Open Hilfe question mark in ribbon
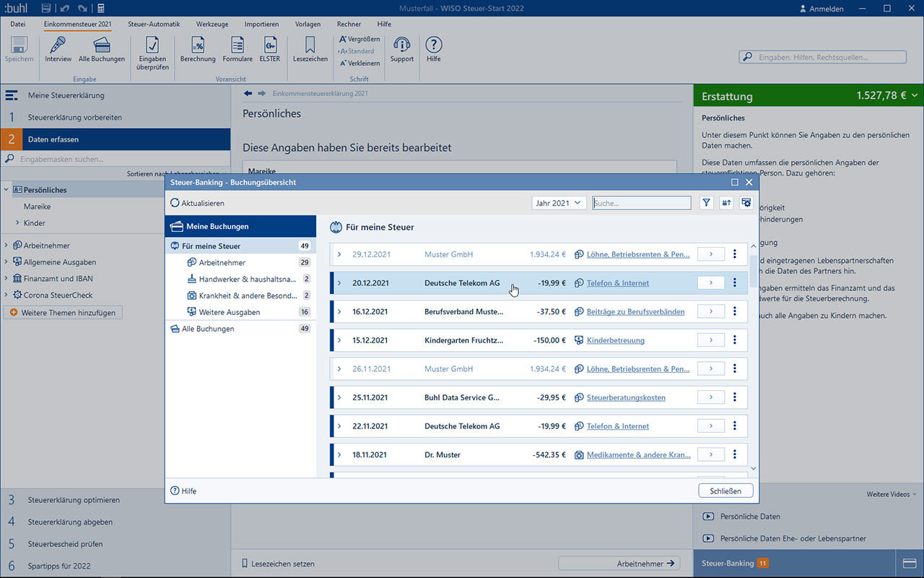 pyautogui.click(x=433, y=50)
